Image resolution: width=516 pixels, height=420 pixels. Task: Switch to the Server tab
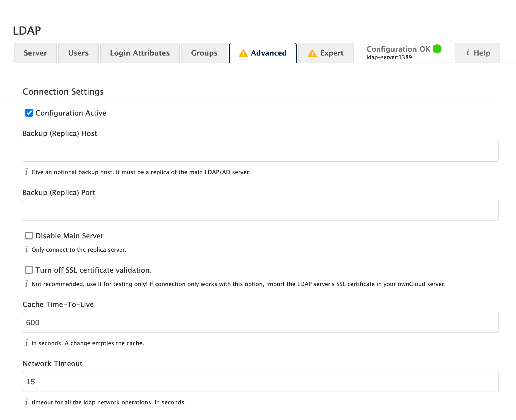point(35,53)
